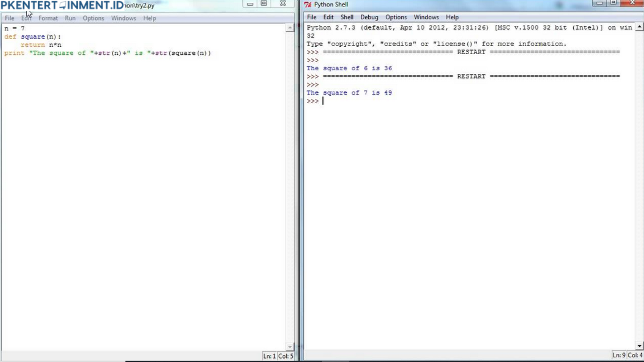Open the File menu in the try2.py editor
The height and width of the screenshot is (362, 644).
8,18
